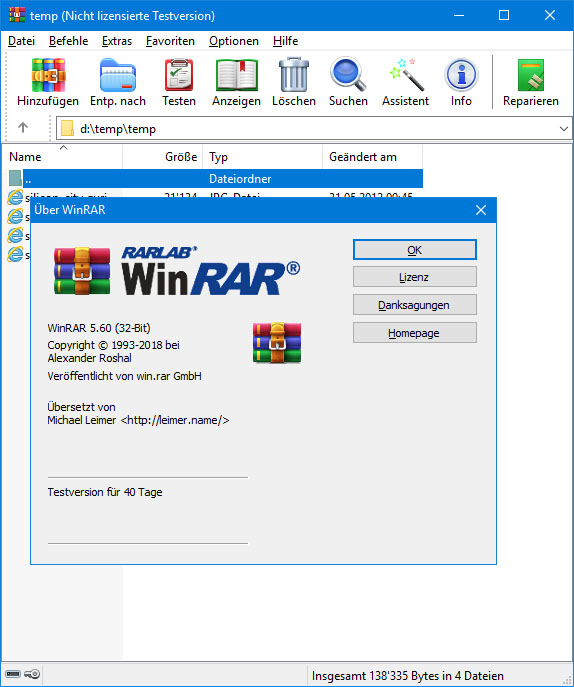Click the drive icon in status bar
Image resolution: width=574 pixels, height=687 pixels.
click(13, 674)
